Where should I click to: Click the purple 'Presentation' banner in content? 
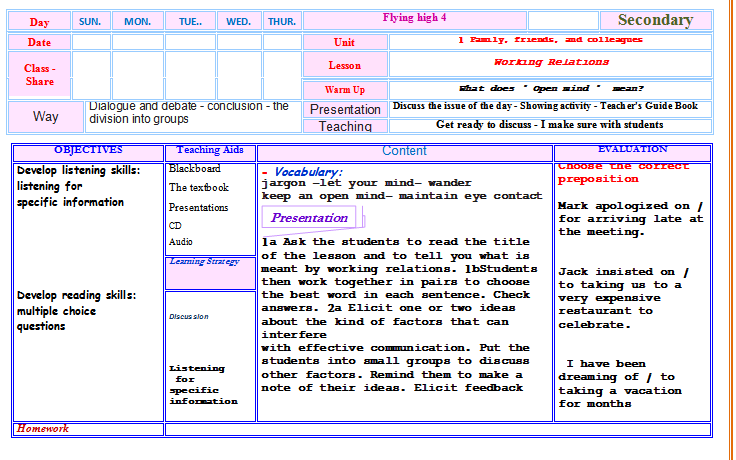(309, 218)
